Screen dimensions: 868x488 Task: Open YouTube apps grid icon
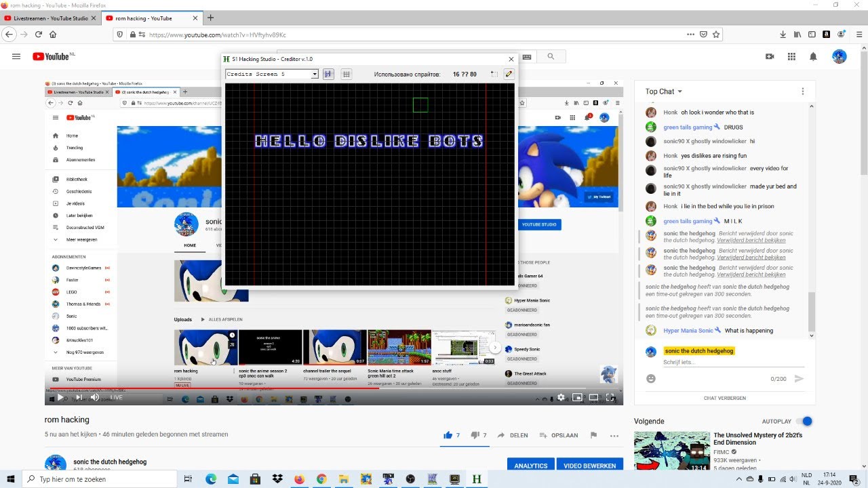pos(791,57)
